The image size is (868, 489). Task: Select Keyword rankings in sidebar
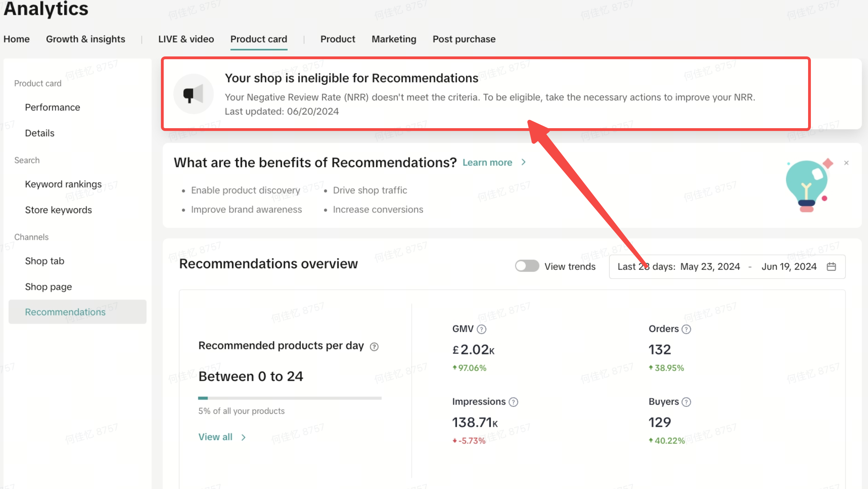63,184
